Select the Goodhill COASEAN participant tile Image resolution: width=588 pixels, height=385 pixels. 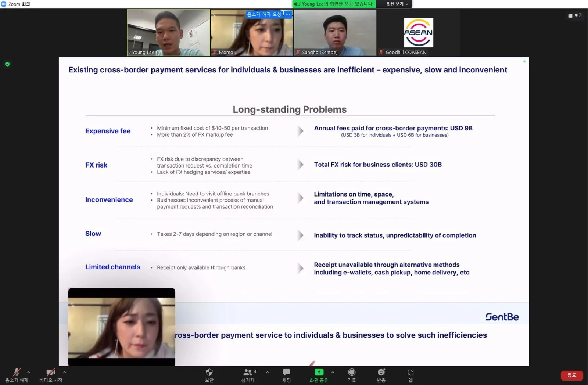coord(418,33)
